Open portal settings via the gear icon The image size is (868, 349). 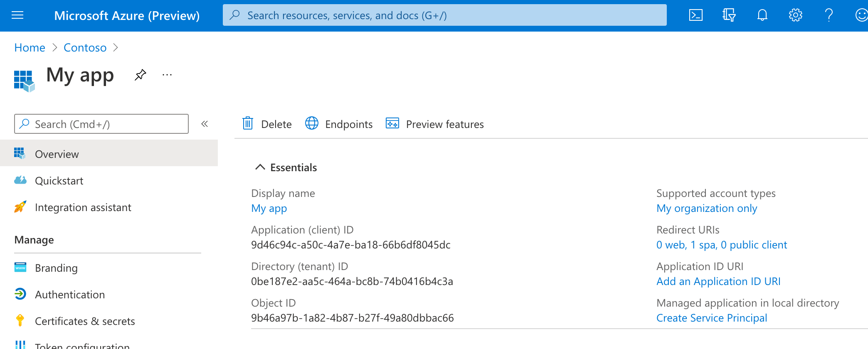pos(795,15)
